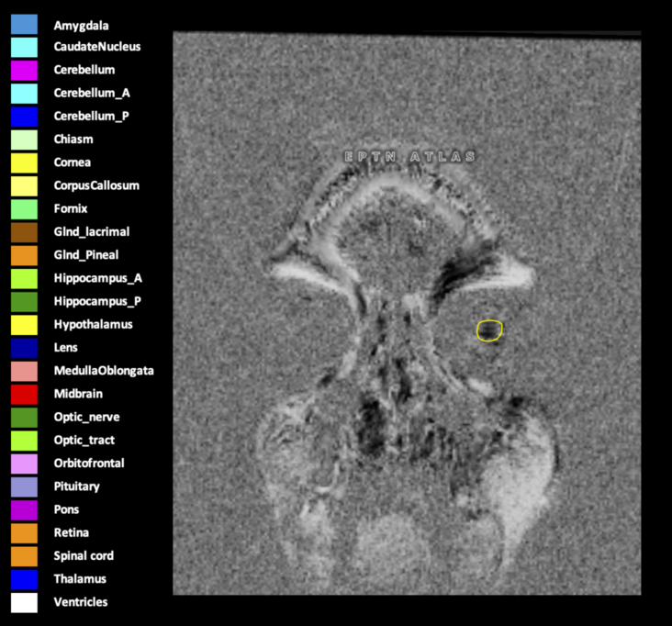This screenshot has height=626, width=672.
Task: Click the MedullaOblongata pink swatch
Action: click(24, 371)
